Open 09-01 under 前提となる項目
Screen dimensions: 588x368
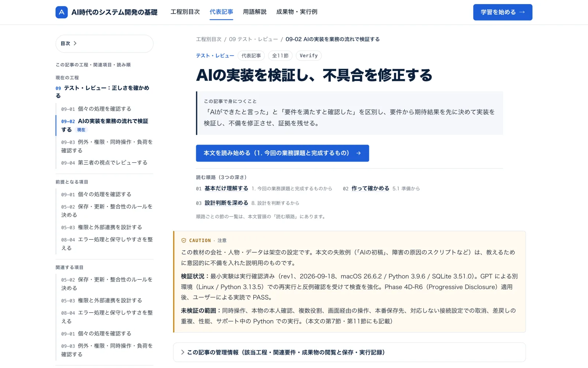[x=96, y=194]
